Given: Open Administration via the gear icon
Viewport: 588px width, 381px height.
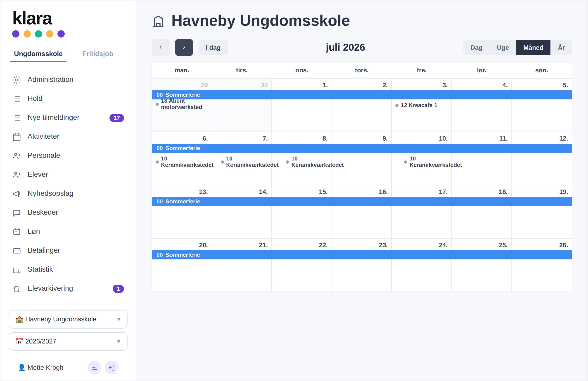Looking at the screenshot, I should tap(17, 80).
